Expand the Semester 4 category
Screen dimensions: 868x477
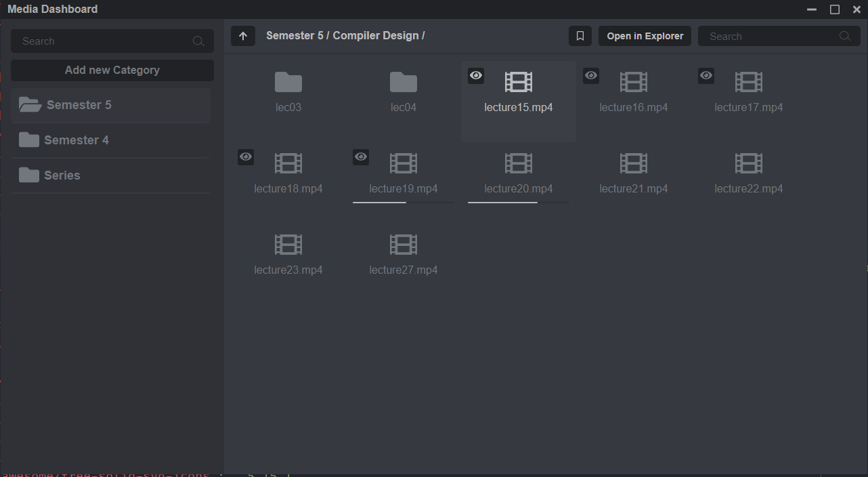76,140
